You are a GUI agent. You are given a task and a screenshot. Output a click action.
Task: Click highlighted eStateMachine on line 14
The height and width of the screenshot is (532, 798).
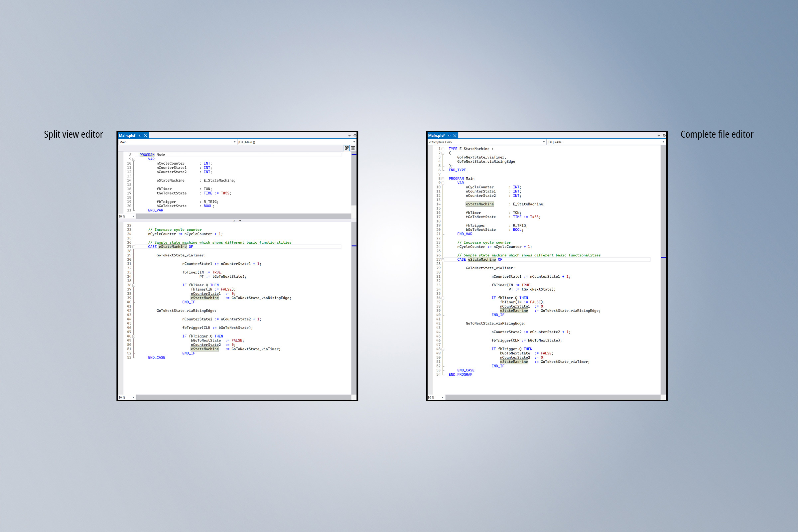point(479,204)
